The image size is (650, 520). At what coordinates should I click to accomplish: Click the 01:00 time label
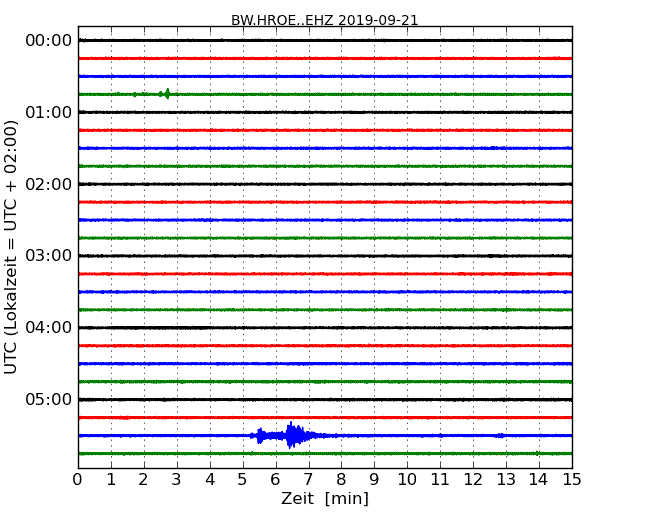coord(49,112)
